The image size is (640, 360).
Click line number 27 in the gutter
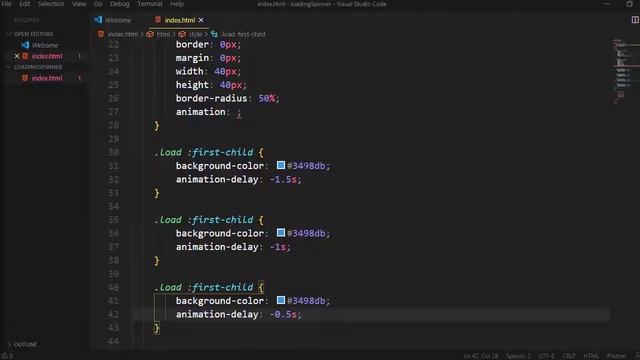(x=113, y=112)
